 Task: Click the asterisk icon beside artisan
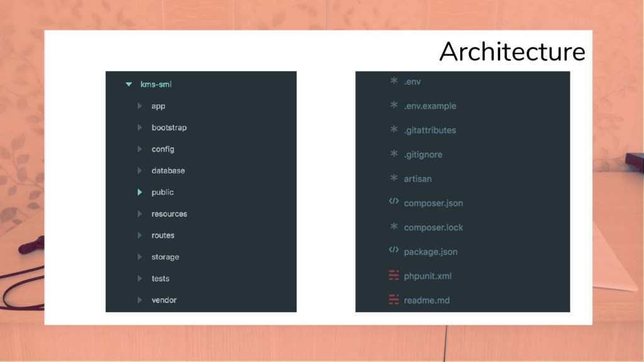click(x=394, y=178)
